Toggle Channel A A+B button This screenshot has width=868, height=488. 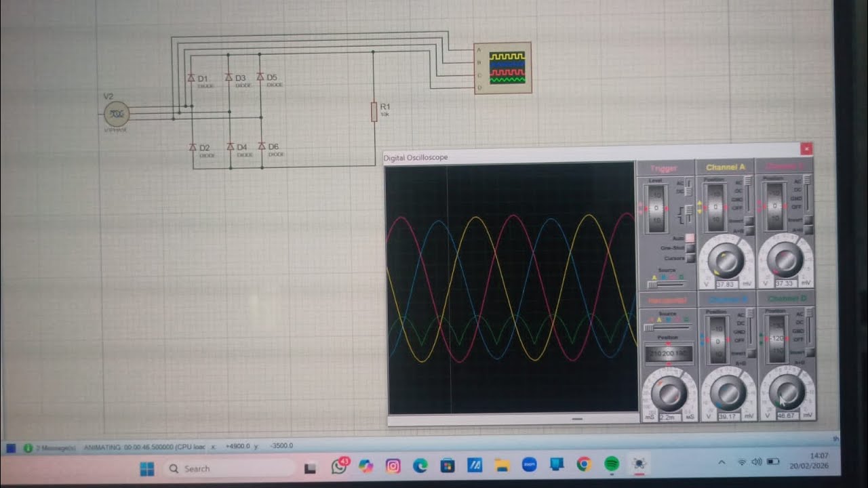(x=749, y=230)
